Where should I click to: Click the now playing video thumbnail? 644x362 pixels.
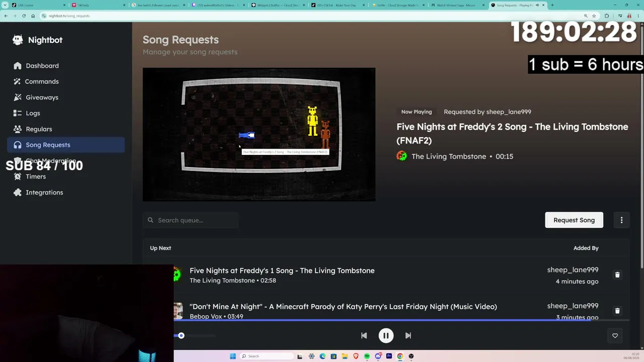259,135
